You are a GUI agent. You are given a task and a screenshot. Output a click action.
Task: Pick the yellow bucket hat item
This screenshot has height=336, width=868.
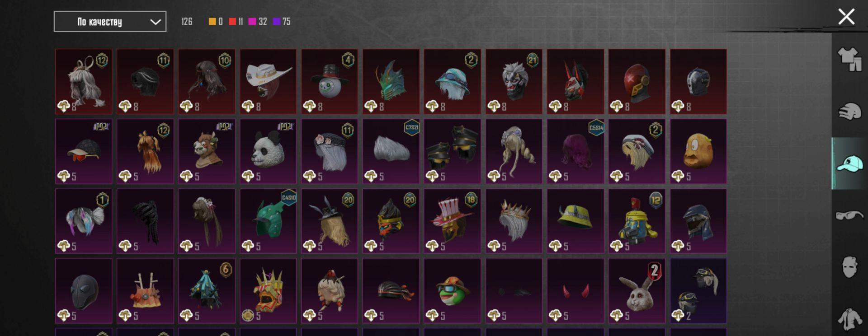coord(575,221)
